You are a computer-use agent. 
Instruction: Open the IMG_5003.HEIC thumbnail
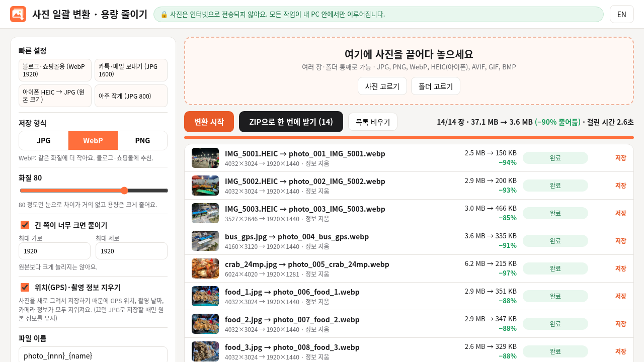click(x=205, y=213)
